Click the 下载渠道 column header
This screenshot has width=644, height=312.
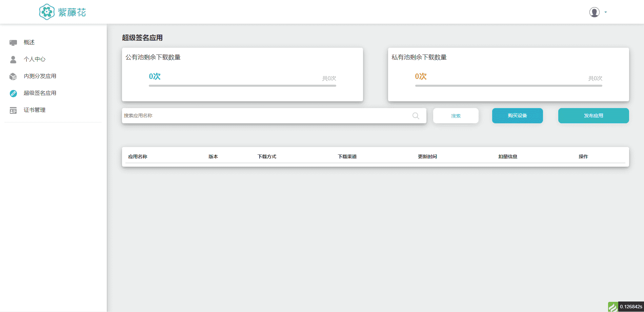click(347, 157)
